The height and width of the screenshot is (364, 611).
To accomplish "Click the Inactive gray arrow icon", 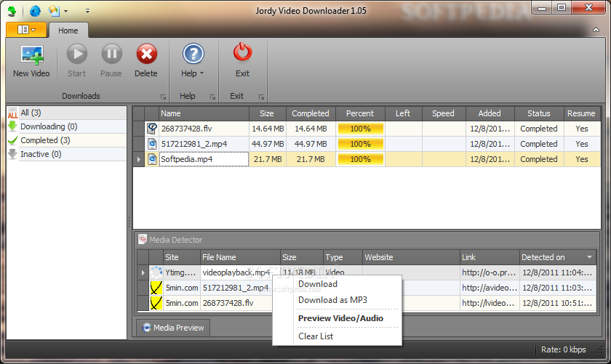I will (12, 154).
